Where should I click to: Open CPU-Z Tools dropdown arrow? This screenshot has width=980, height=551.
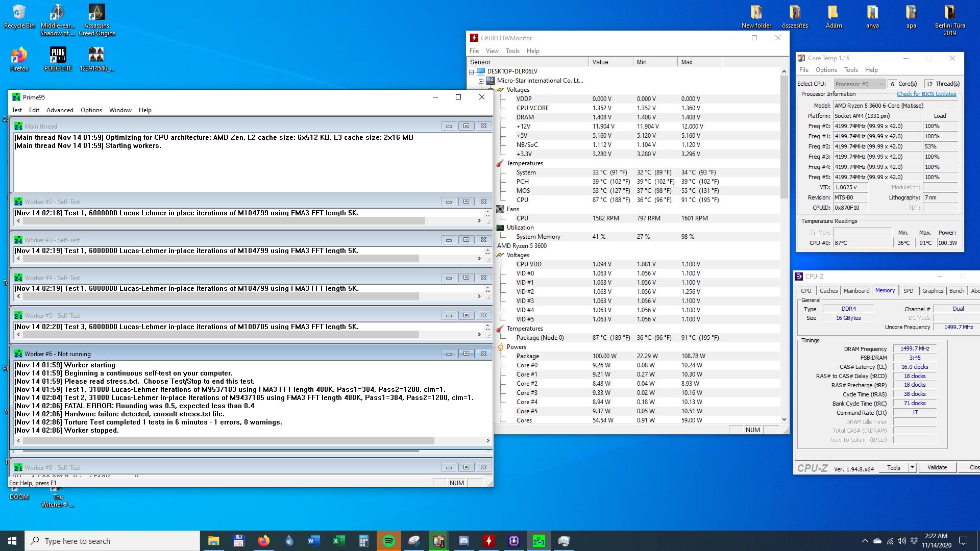click(912, 467)
